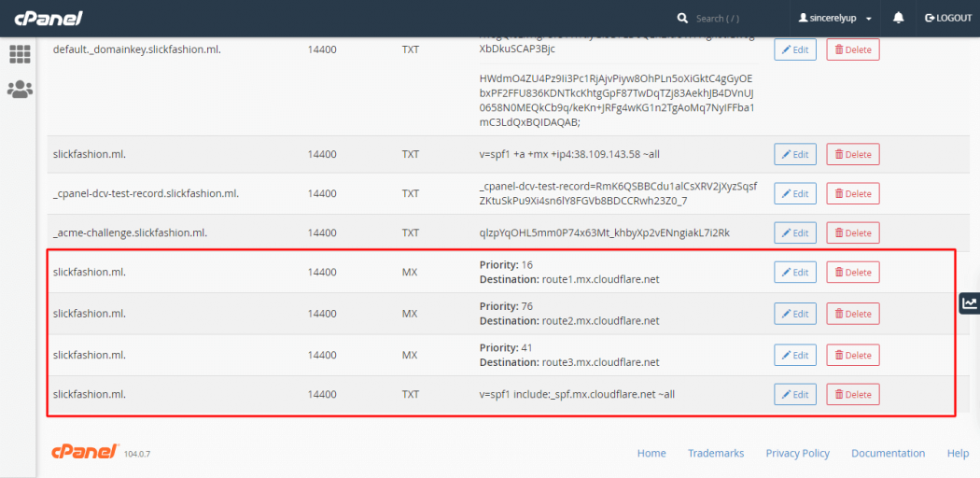The width and height of the screenshot is (980, 478).
Task: Select the v=spf1 include:_spf.mx.cloudflare.net value
Action: pos(577,394)
